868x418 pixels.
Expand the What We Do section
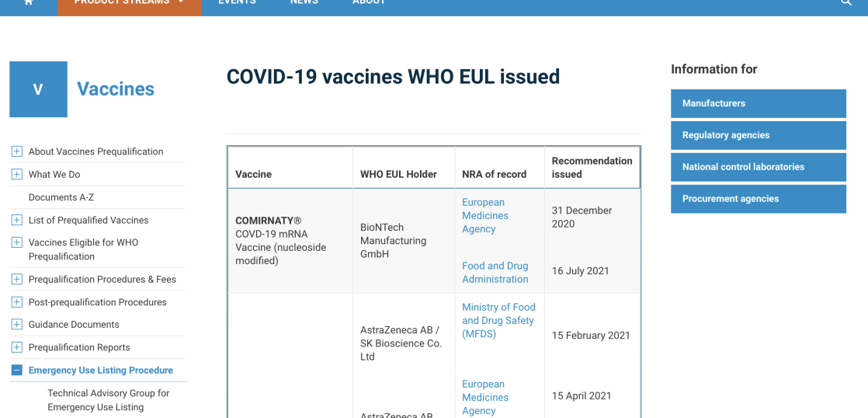(17, 174)
